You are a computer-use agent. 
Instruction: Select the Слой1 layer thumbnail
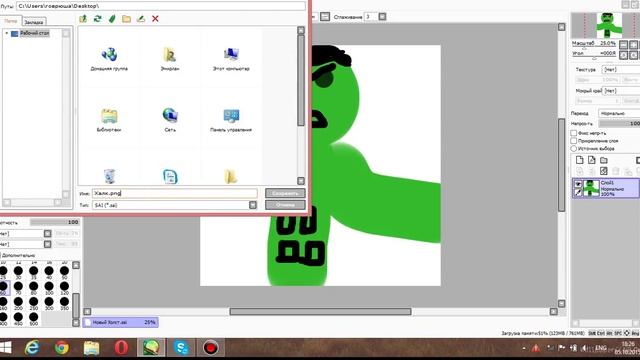pyautogui.click(x=591, y=188)
